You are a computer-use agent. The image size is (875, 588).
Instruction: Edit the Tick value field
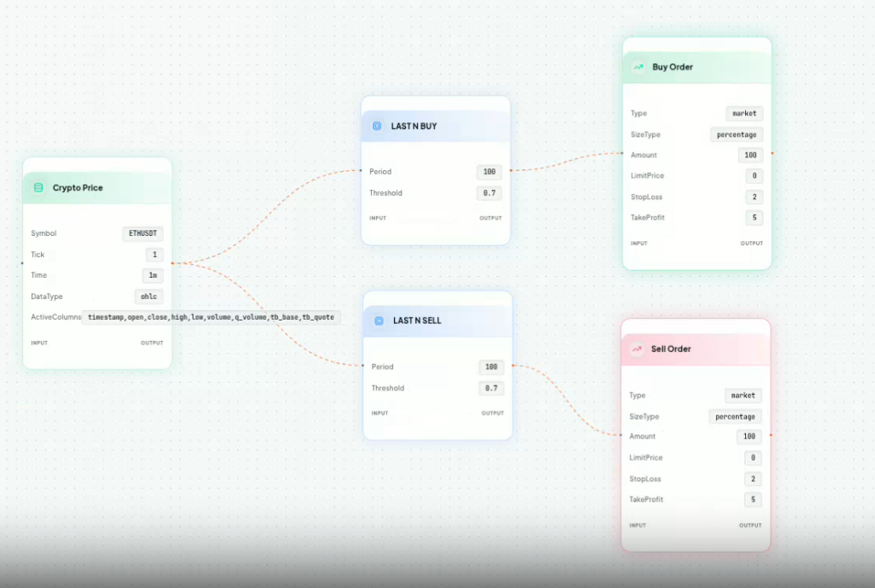[155, 255]
